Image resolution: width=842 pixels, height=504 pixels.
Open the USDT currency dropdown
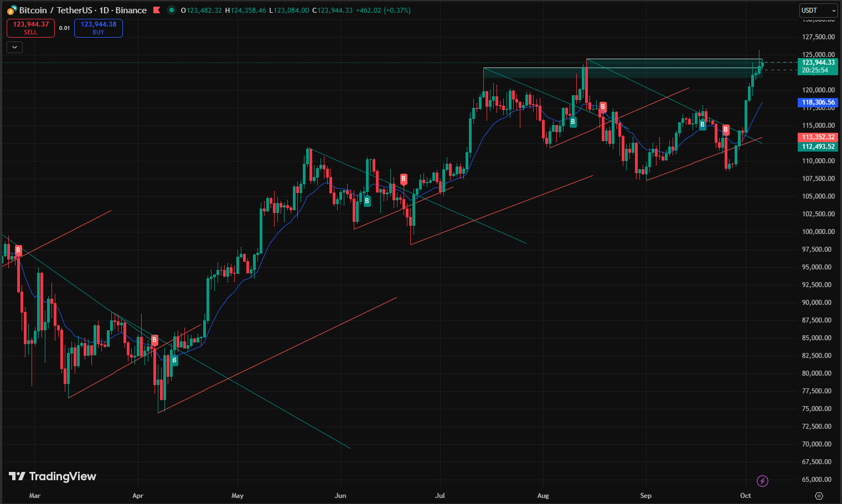coord(818,10)
